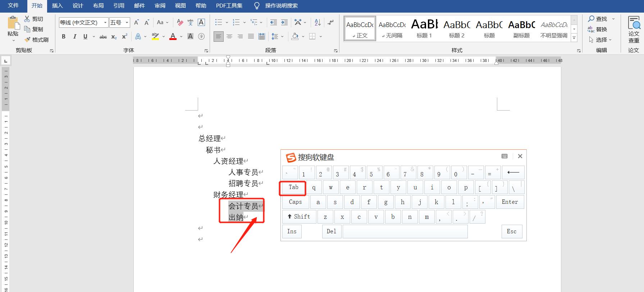Expand the bullets list dropdown
Screen dimensions: 644x292
tap(227, 22)
